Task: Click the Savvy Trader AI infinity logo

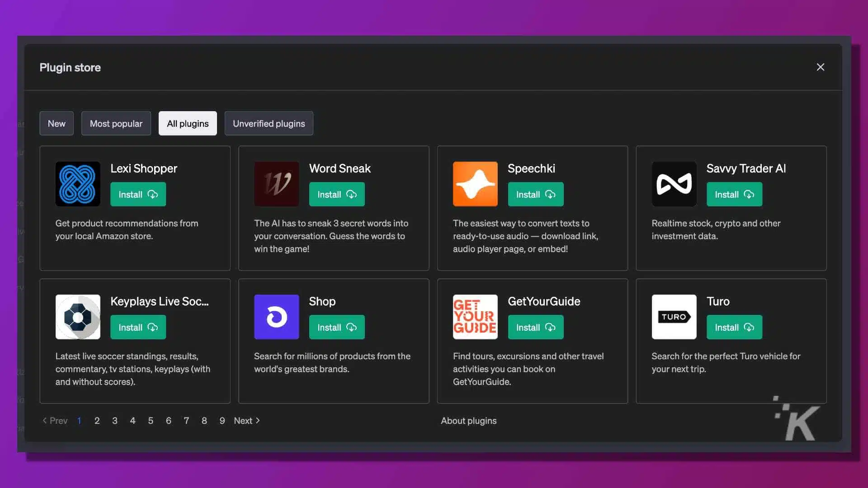Action: tap(674, 184)
